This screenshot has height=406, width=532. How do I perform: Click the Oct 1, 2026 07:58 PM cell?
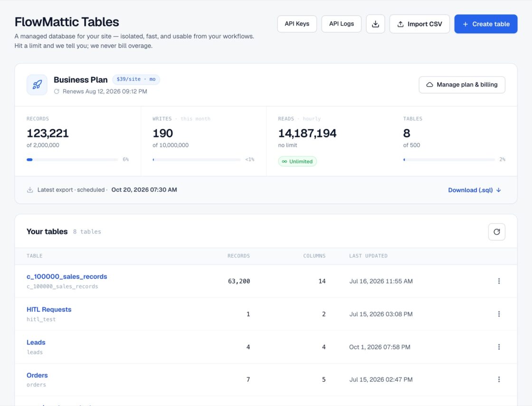click(x=380, y=347)
